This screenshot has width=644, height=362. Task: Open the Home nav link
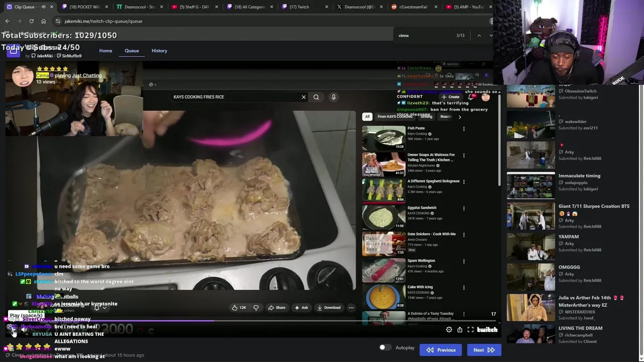pos(106,51)
